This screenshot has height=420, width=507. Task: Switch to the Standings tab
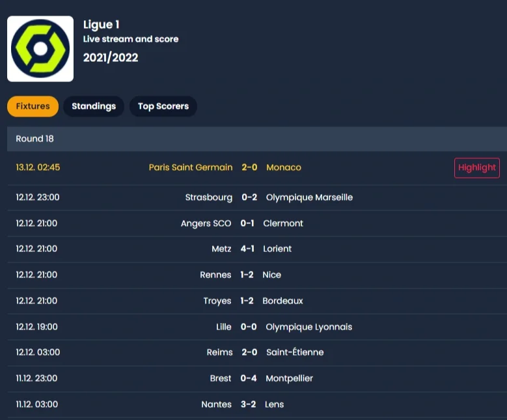click(x=94, y=106)
